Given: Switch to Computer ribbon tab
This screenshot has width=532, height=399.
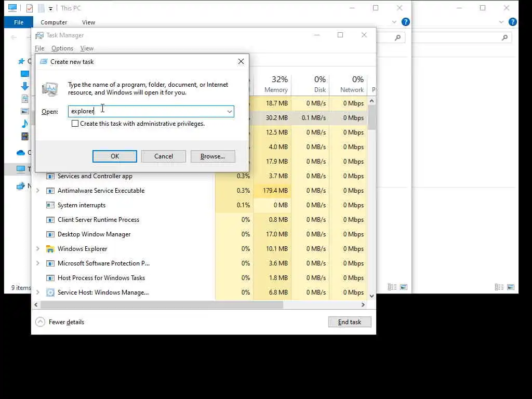Looking at the screenshot, I should click(x=54, y=22).
